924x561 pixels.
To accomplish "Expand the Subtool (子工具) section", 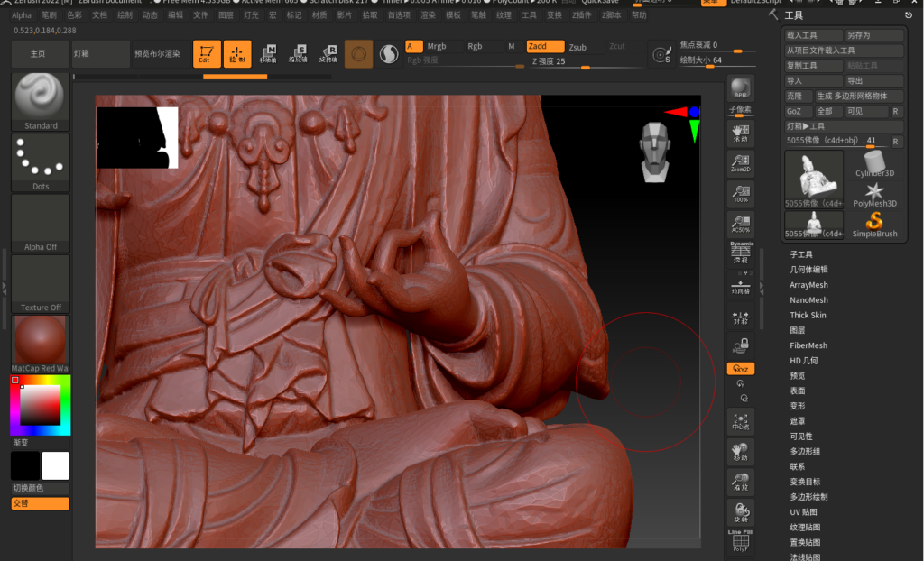I will [801, 254].
